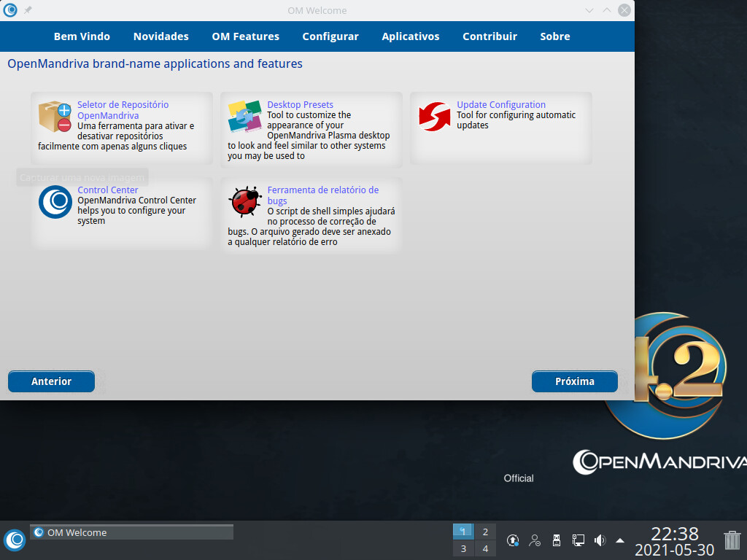Switch to the Contribuir tab

[489, 36]
